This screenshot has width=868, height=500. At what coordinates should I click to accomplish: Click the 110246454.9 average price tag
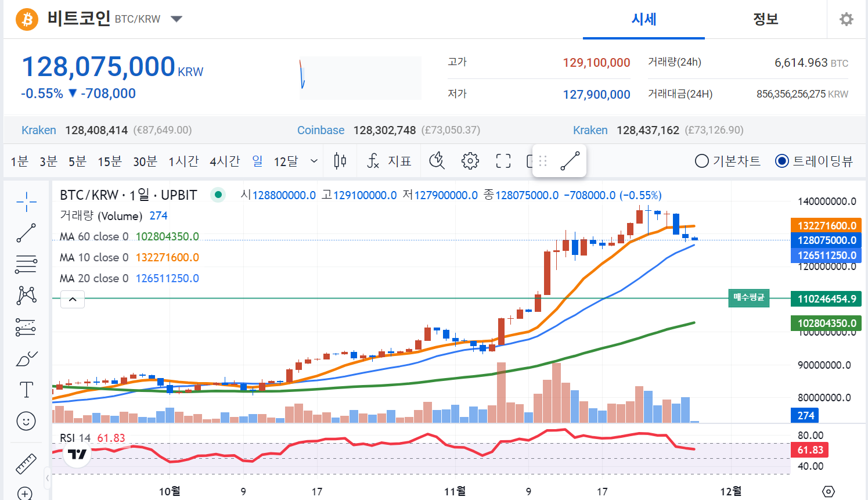coord(827,299)
